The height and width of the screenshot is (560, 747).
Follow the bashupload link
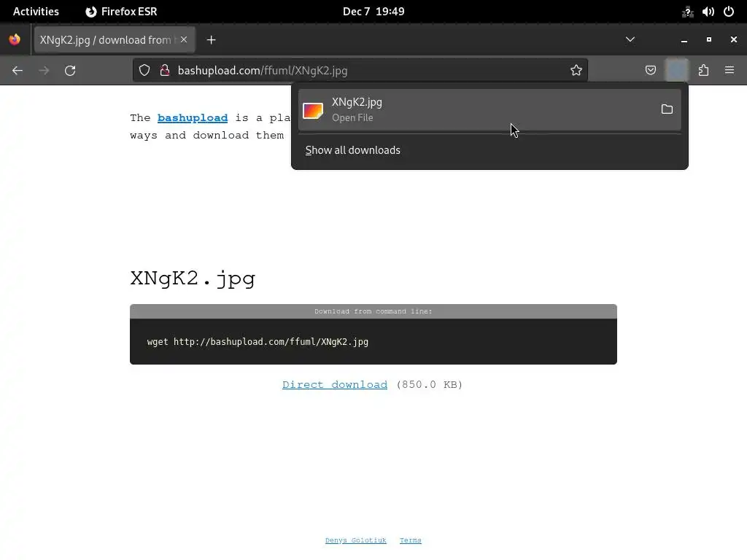(193, 117)
